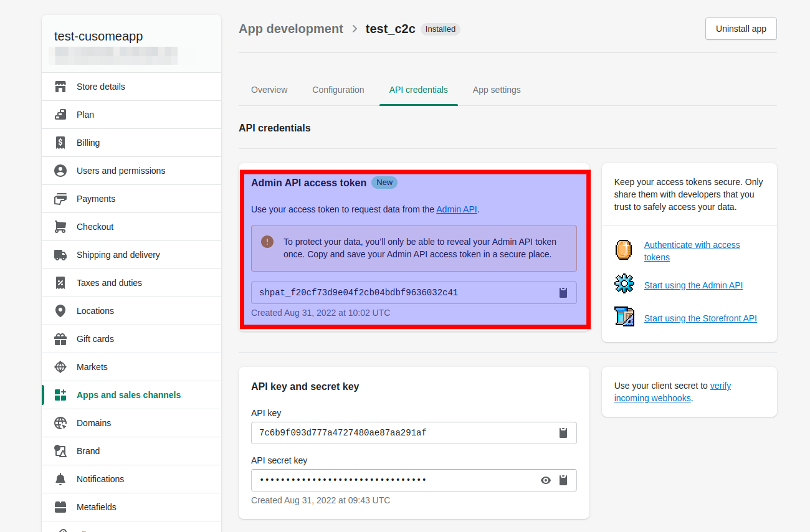Go to Payments settings
The height and width of the screenshot is (532, 810).
(x=131, y=199)
